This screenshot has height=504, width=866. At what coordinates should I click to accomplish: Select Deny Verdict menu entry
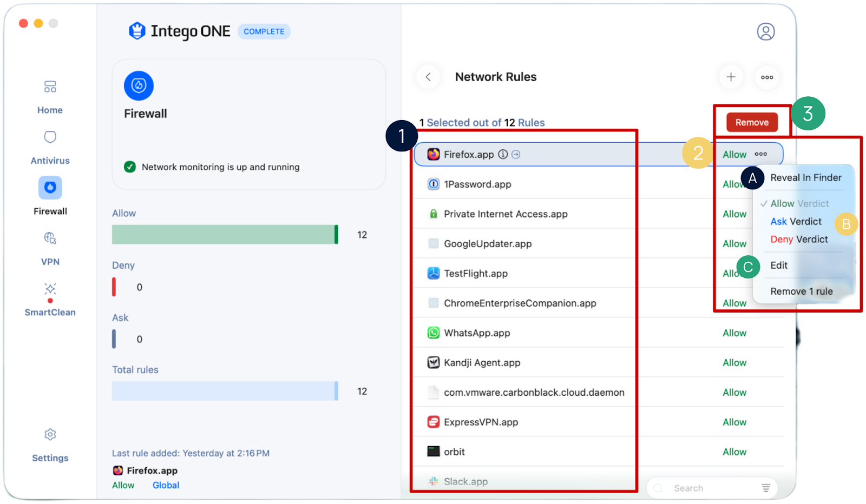coord(799,239)
